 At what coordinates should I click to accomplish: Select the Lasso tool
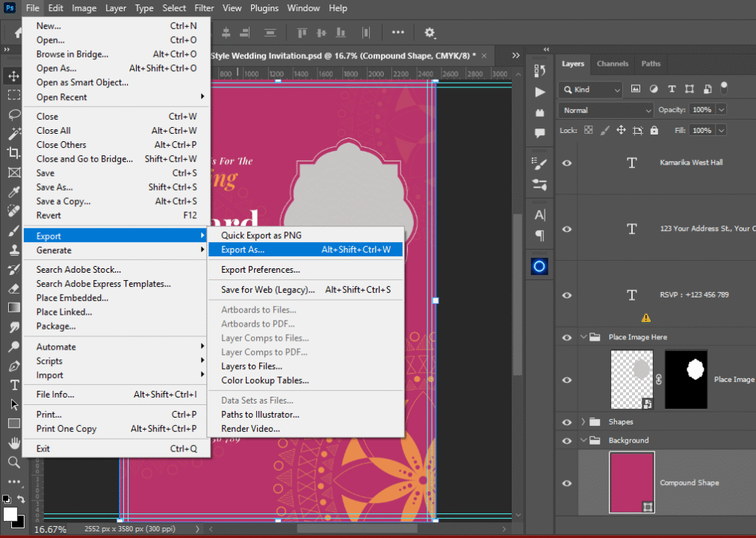[x=13, y=114]
